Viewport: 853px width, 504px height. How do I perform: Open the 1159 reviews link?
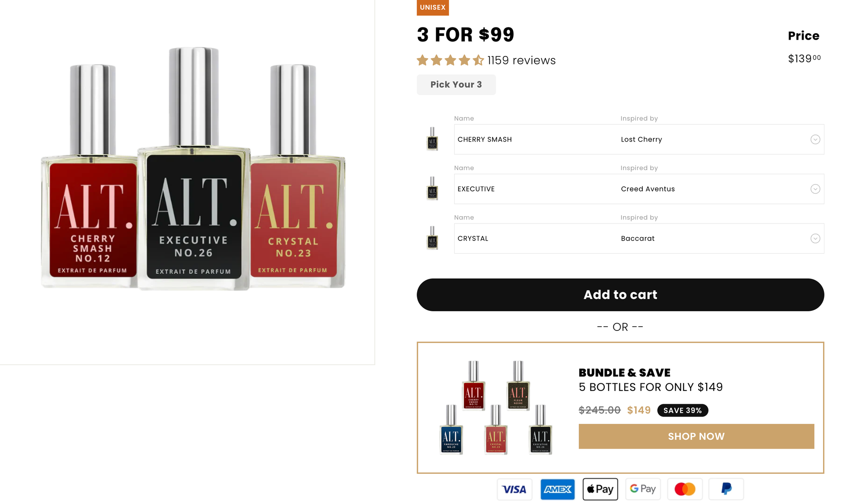pos(521,60)
